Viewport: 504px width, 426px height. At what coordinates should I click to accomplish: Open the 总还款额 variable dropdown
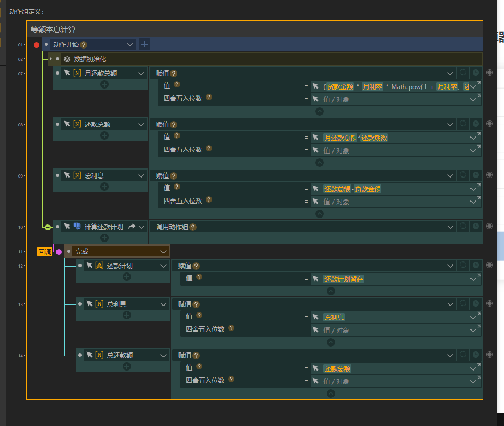[x=163, y=355]
